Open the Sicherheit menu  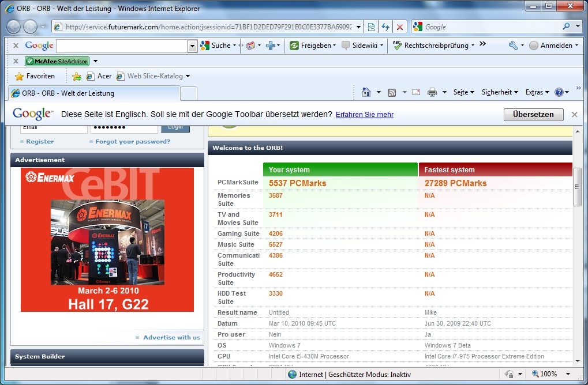click(x=500, y=92)
